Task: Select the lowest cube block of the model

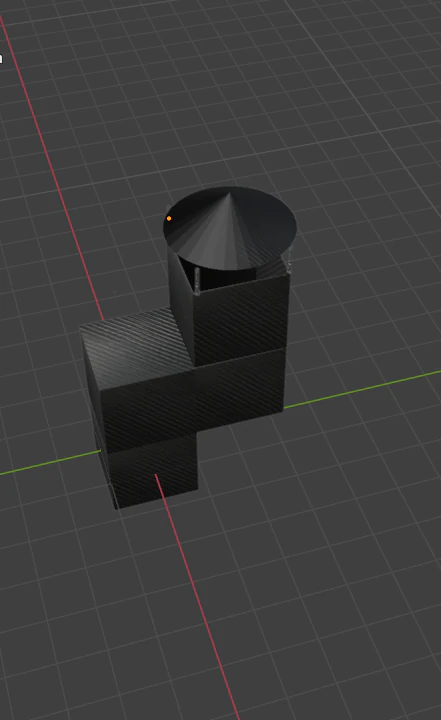Action: pyautogui.click(x=154, y=471)
